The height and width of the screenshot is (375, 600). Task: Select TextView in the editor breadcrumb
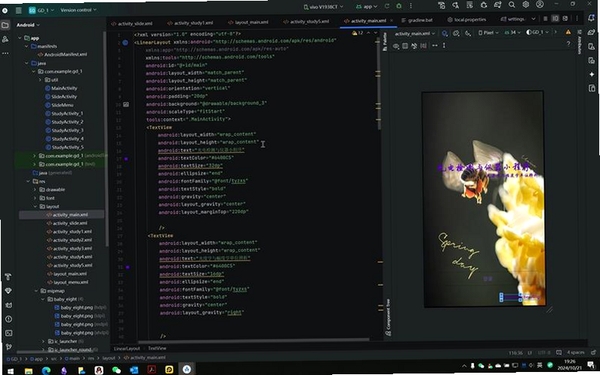coord(157,348)
